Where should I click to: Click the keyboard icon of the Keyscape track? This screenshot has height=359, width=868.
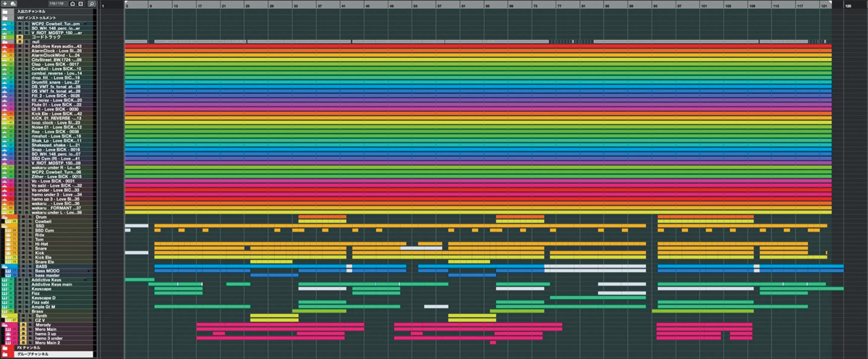pos(6,289)
